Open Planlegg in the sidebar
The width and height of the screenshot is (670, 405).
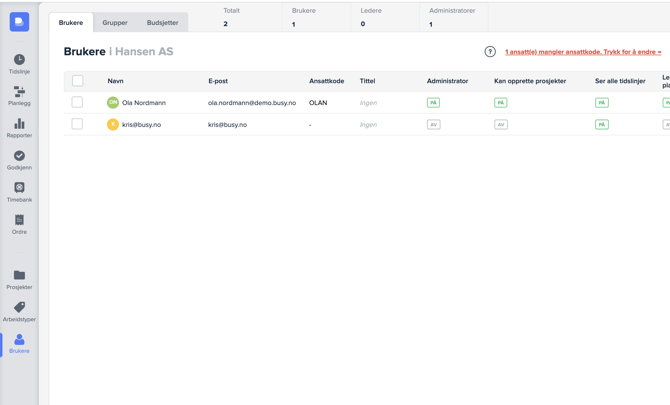tap(19, 96)
